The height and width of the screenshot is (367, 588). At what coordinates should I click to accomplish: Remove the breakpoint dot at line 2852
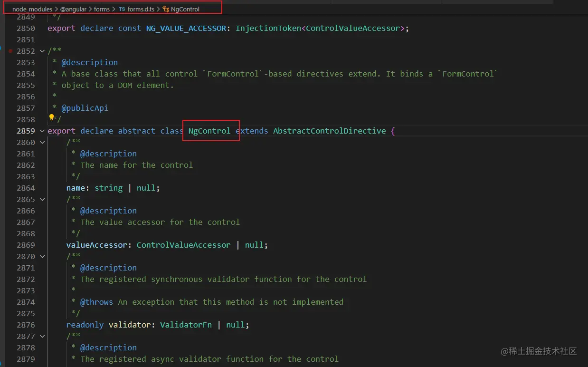coord(10,51)
